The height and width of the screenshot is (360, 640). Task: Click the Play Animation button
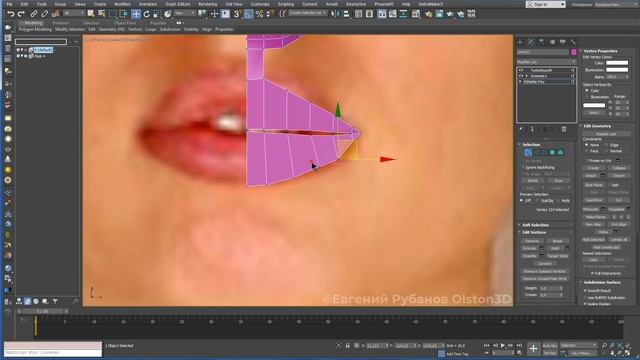click(503, 346)
